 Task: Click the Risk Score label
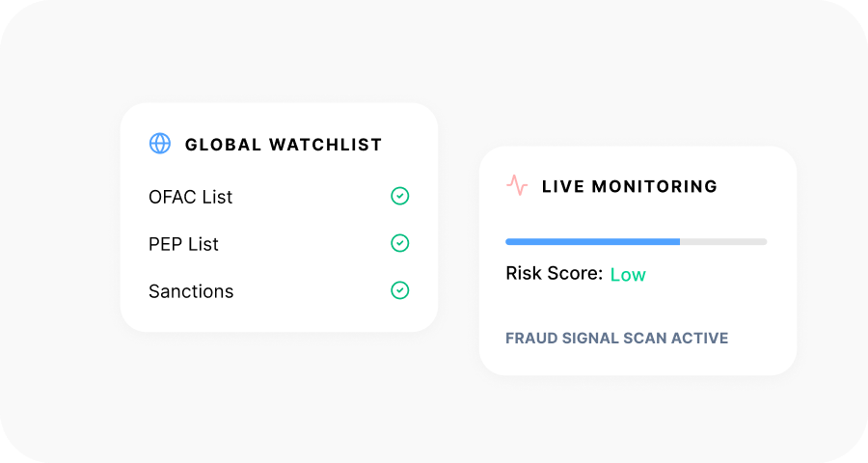554,274
